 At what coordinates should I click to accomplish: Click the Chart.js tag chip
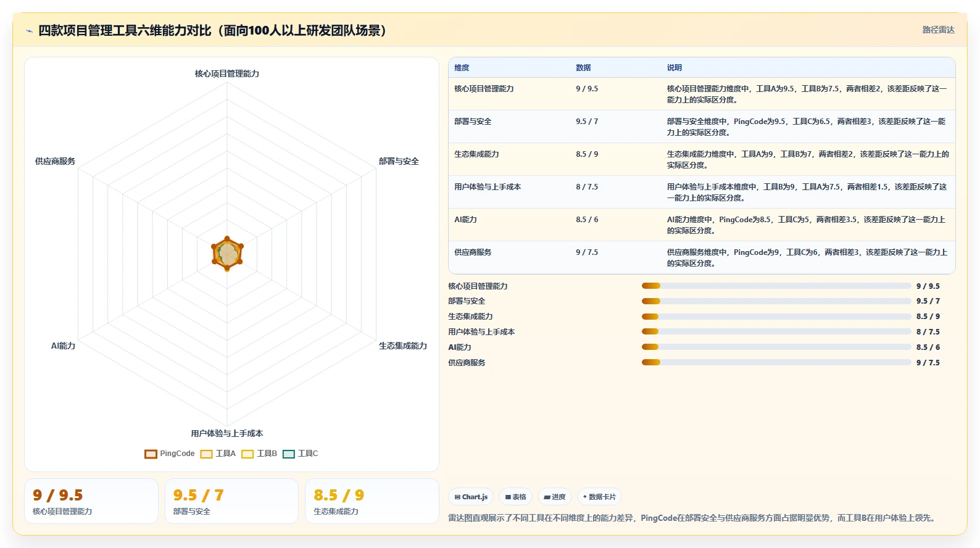471,497
